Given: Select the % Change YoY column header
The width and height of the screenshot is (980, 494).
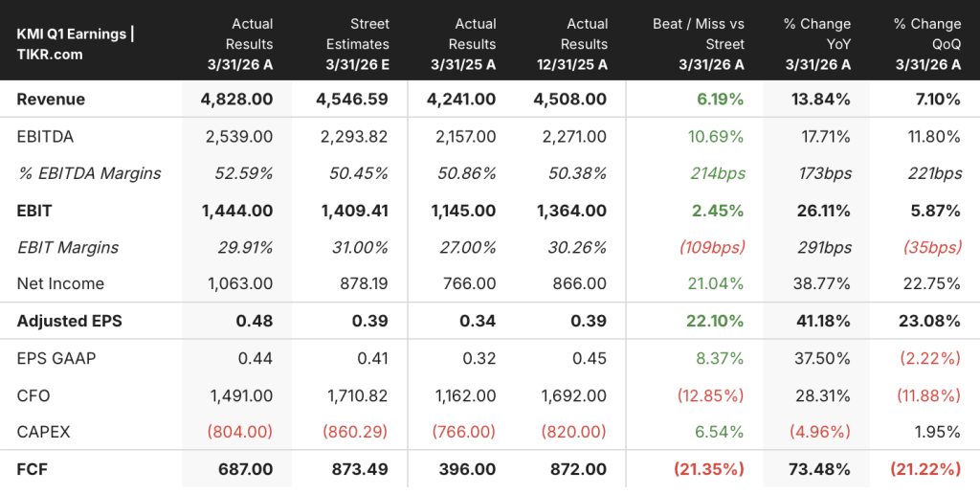Looking at the screenshot, I should (x=817, y=44).
